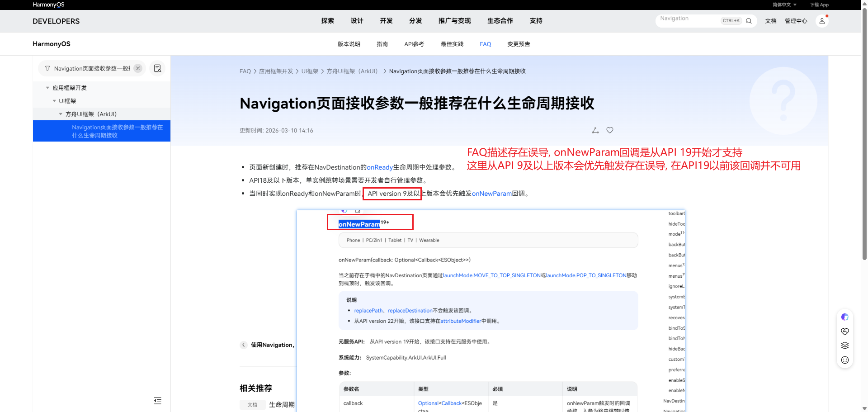Open the colorful AI assistant floating button
Image resolution: width=868 pixels, height=412 pixels.
pos(844,317)
